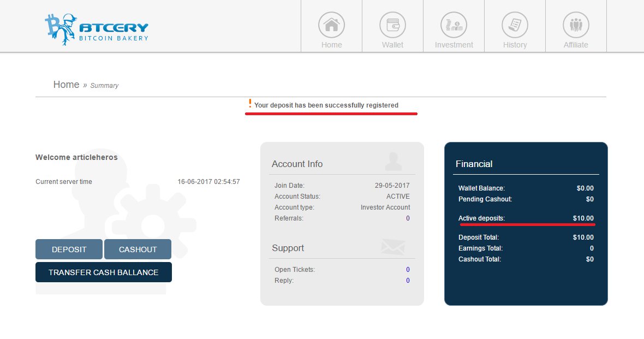Click the Account type label
The height and width of the screenshot is (339, 644).
point(295,207)
